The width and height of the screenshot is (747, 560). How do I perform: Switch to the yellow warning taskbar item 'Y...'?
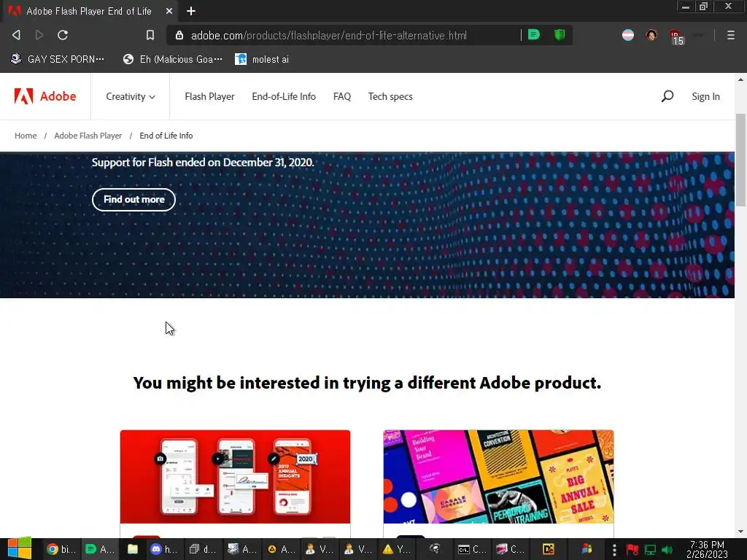[397, 549]
